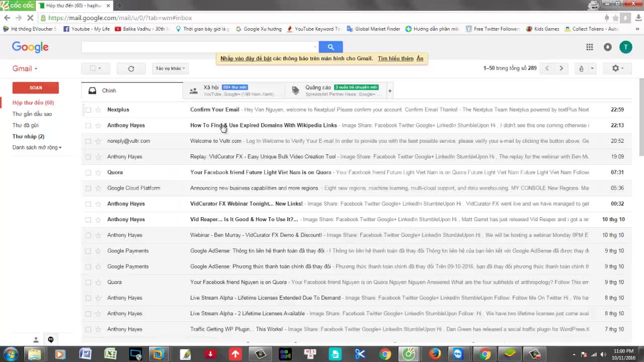Check the Google Cloud Platform email
The width and height of the screenshot is (644, 362).
[88, 188]
